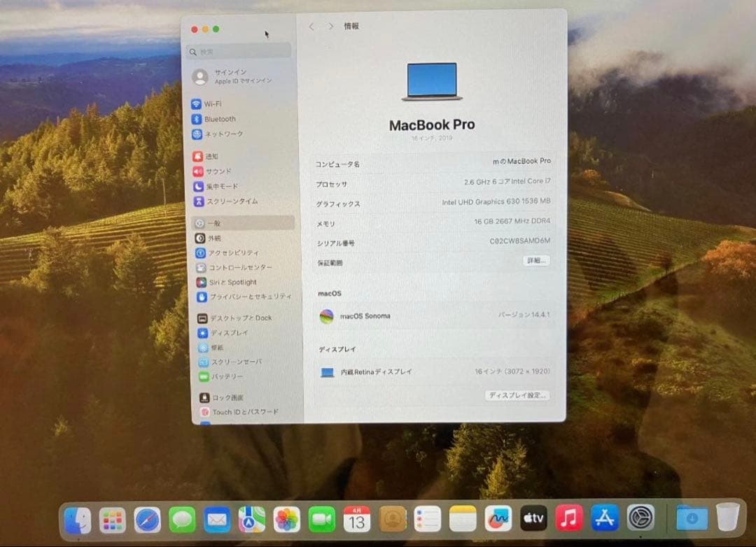Go back with the left chevron
The image size is (756, 547).
point(311,27)
